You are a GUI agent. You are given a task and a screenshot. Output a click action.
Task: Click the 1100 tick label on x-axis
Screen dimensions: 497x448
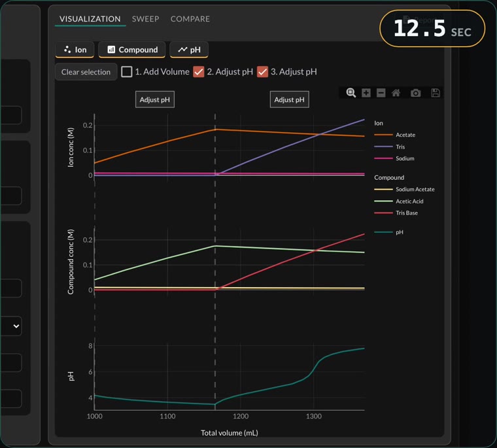point(167,417)
